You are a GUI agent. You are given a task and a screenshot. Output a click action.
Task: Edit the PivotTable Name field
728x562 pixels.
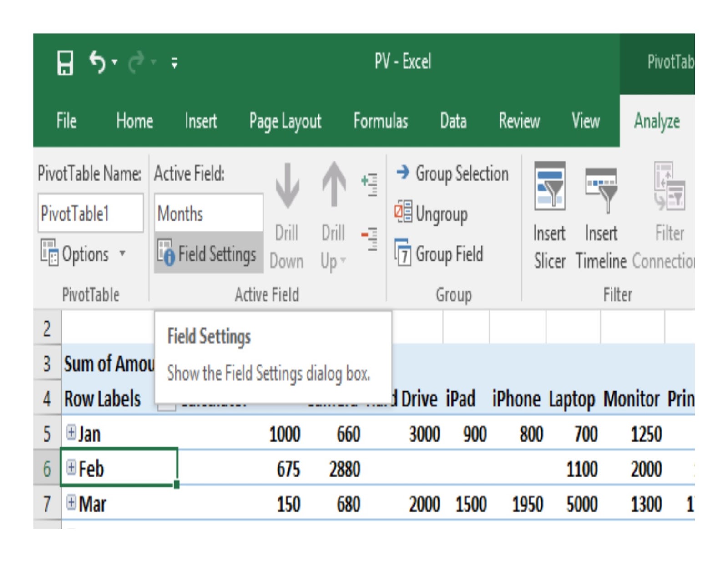[x=91, y=213]
